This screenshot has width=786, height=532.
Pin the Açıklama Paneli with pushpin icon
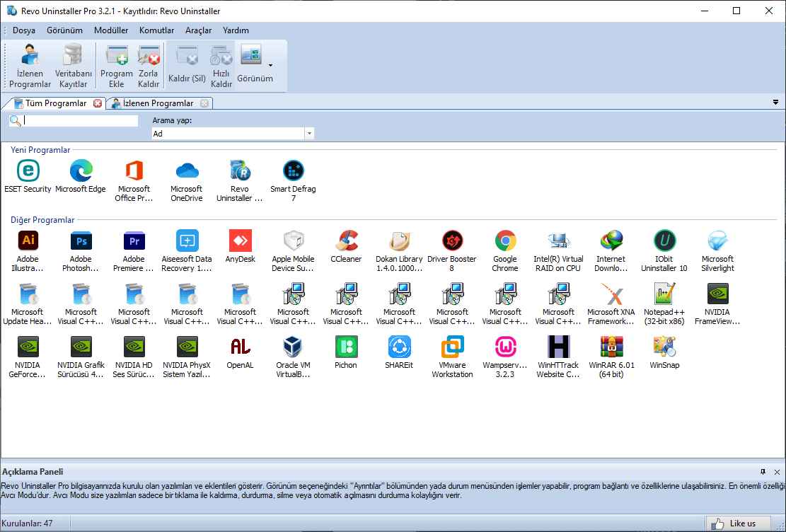click(763, 471)
